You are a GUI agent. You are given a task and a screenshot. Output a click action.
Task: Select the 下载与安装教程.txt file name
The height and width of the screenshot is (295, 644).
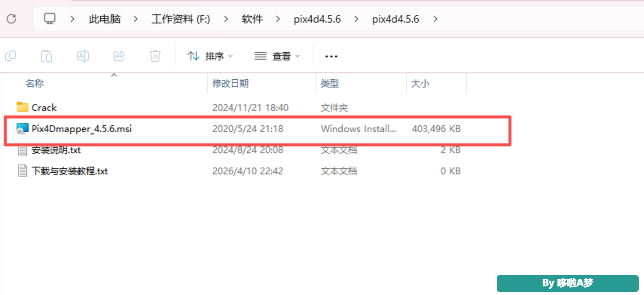70,171
